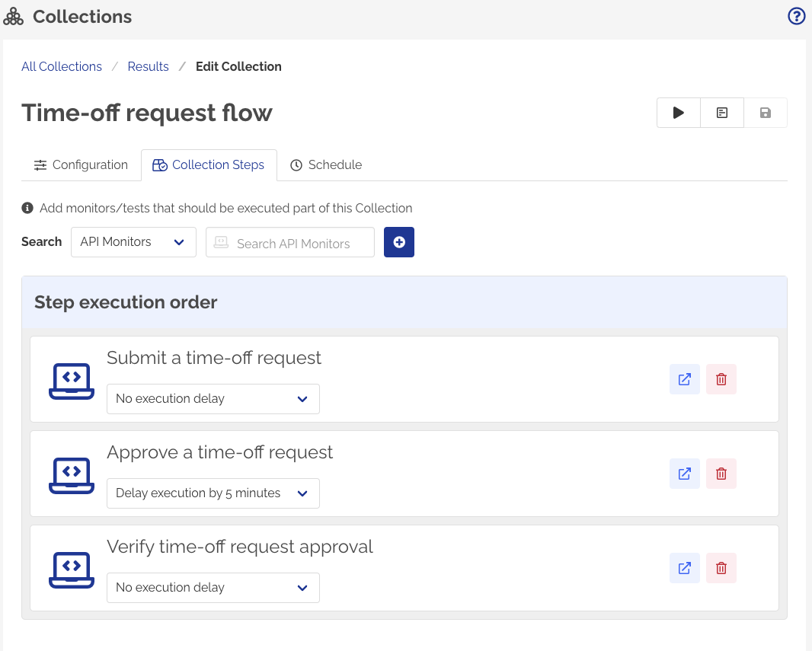Save the collection with the disk icon
The width and height of the screenshot is (812, 651).
(766, 112)
